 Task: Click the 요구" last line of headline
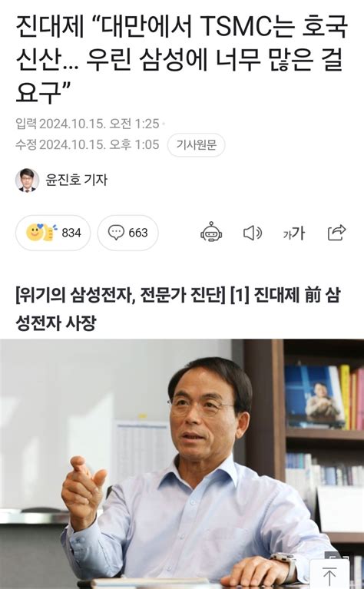click(x=44, y=91)
